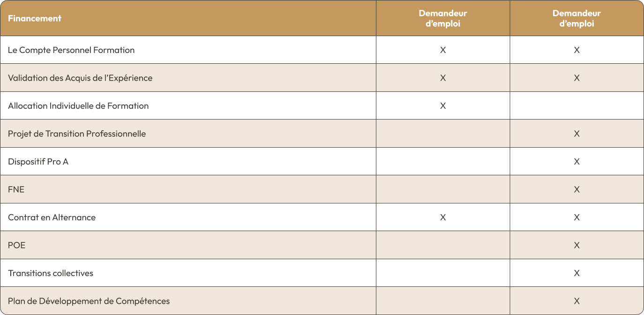Click the Financement column header
The image size is (644, 315).
click(35, 18)
